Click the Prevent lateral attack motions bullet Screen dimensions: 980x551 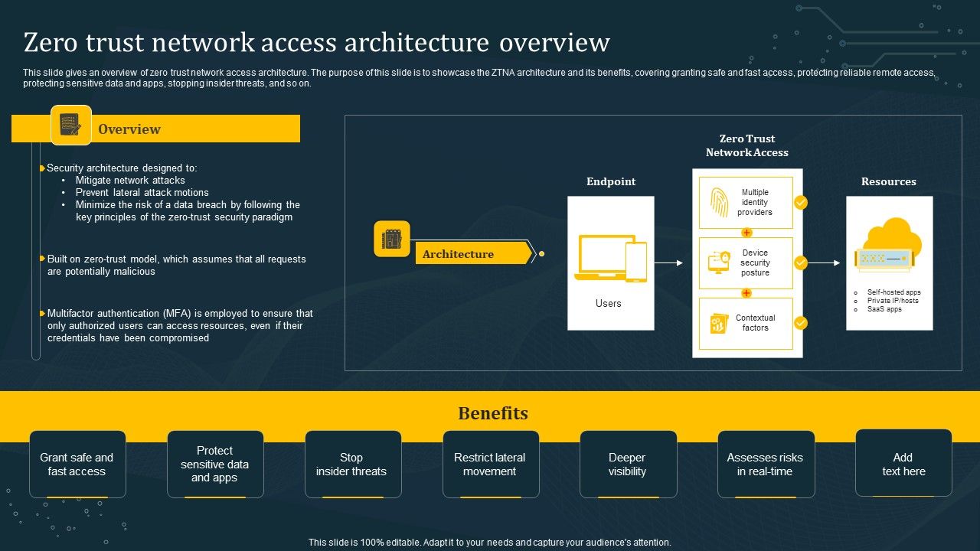point(142,193)
